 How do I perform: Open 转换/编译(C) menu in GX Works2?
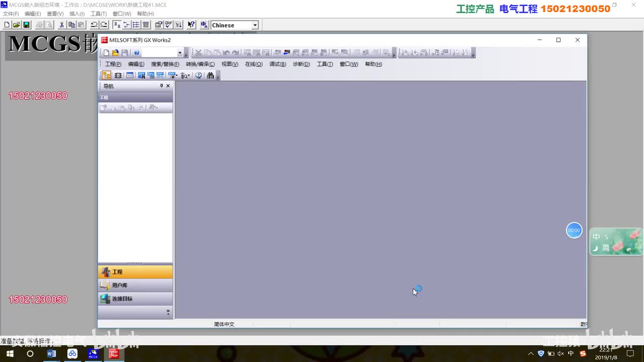coord(200,64)
